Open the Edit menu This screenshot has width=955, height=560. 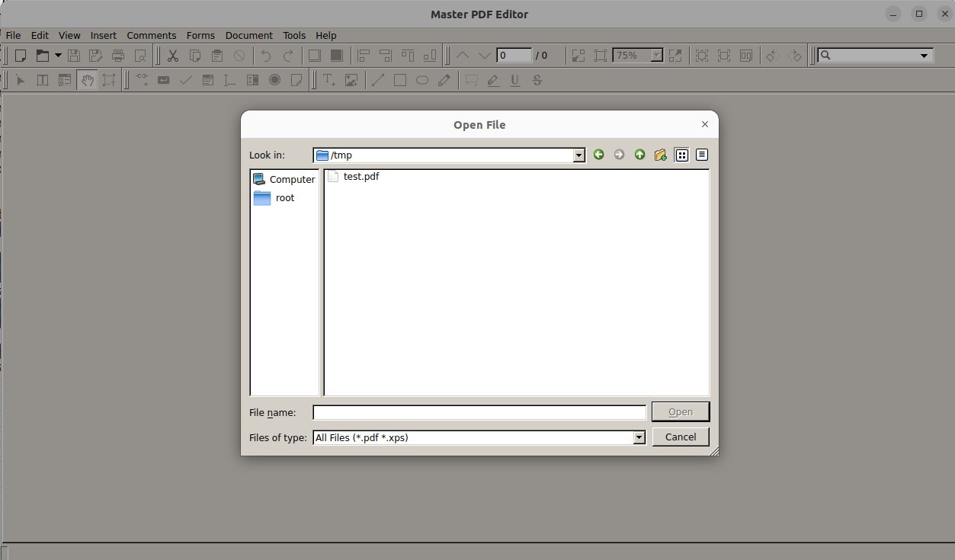(40, 35)
